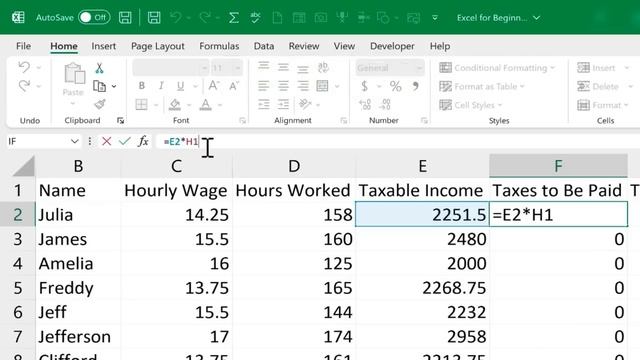Click the Comma Style icon

coord(416,86)
